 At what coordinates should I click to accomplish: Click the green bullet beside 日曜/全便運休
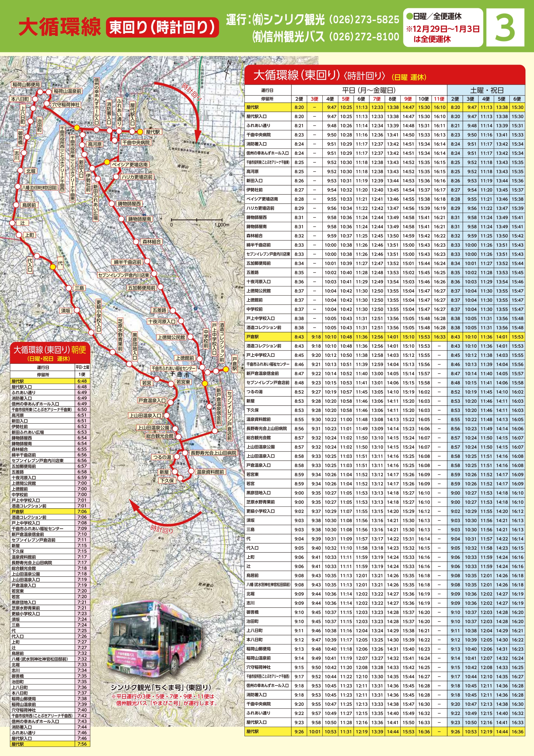pos(409,16)
